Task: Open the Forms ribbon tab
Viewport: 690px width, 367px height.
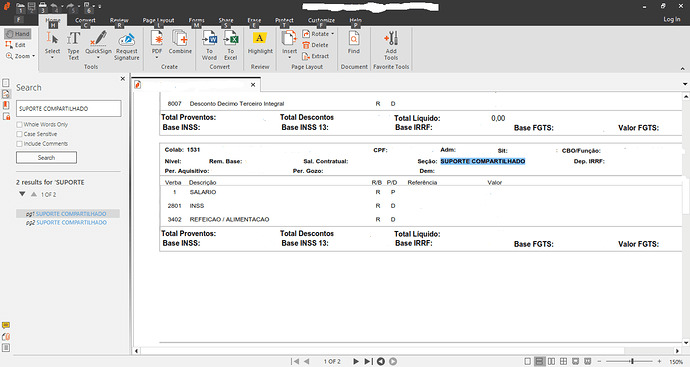Action: [196, 20]
